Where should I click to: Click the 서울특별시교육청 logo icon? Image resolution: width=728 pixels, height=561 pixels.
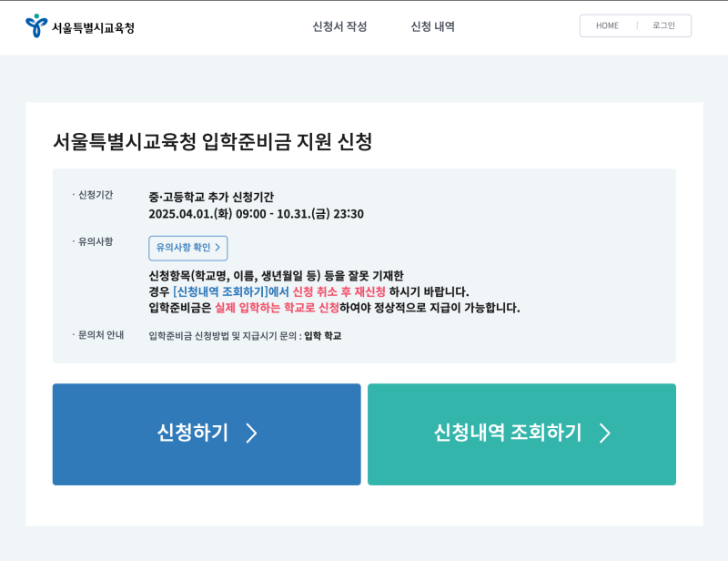pyautogui.click(x=36, y=25)
